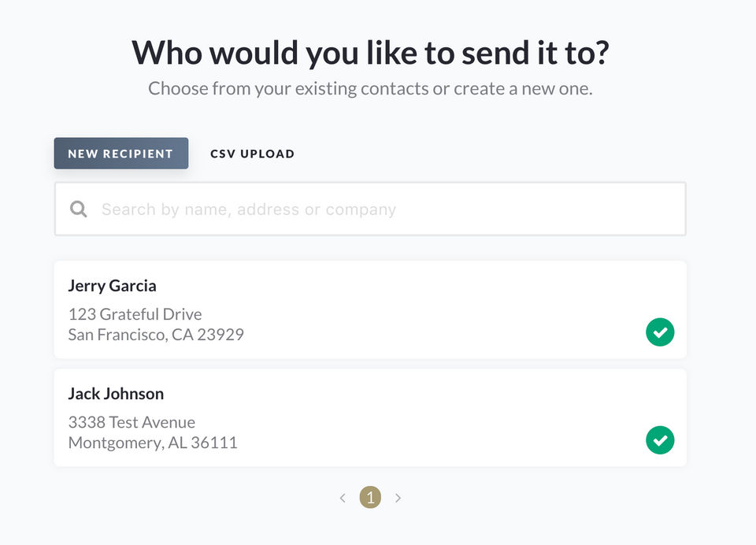
Task: Click the 'Choose from your existing contacts' subtitle
Action: [x=370, y=88]
